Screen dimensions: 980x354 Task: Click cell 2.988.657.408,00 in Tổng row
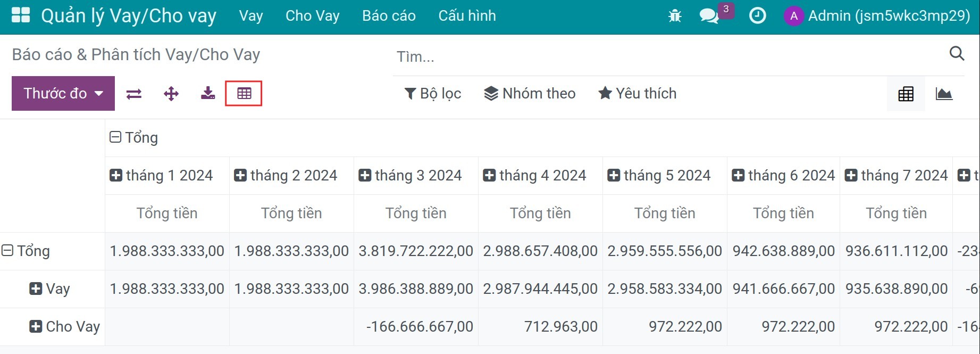[540, 251]
